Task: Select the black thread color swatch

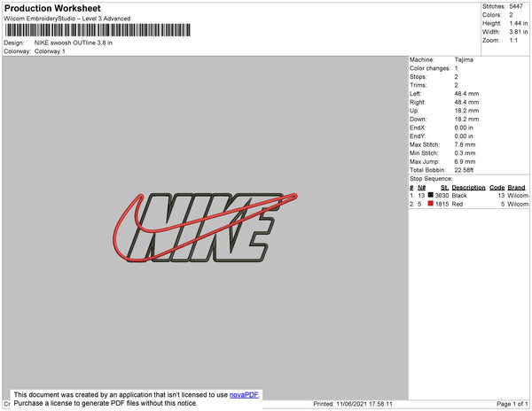Action: [431, 195]
